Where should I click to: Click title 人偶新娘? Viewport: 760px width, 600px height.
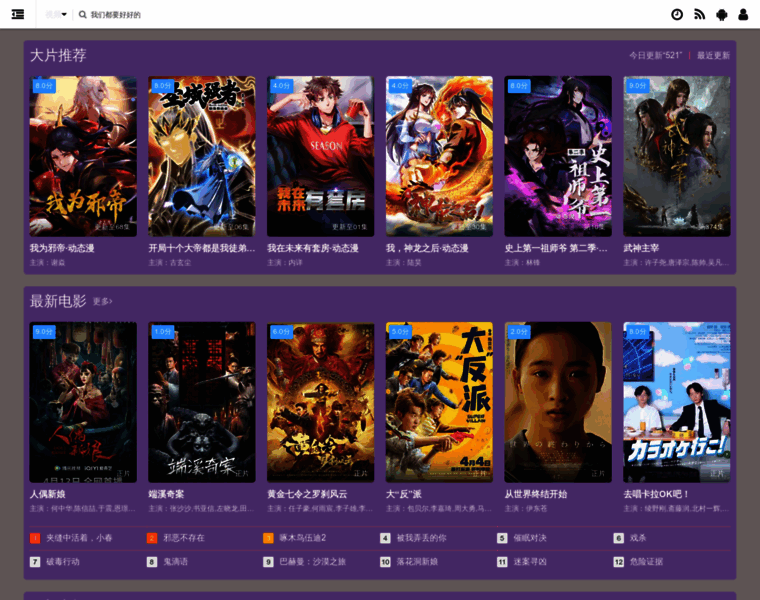tap(48, 494)
